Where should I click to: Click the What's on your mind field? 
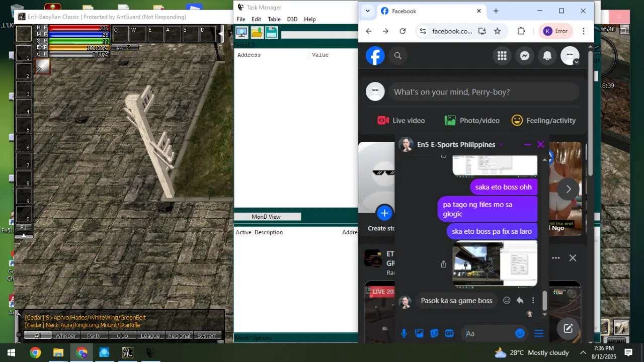click(x=484, y=92)
